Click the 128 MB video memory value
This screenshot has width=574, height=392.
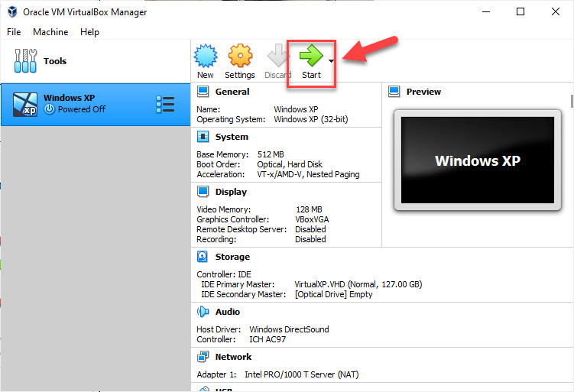pos(309,209)
